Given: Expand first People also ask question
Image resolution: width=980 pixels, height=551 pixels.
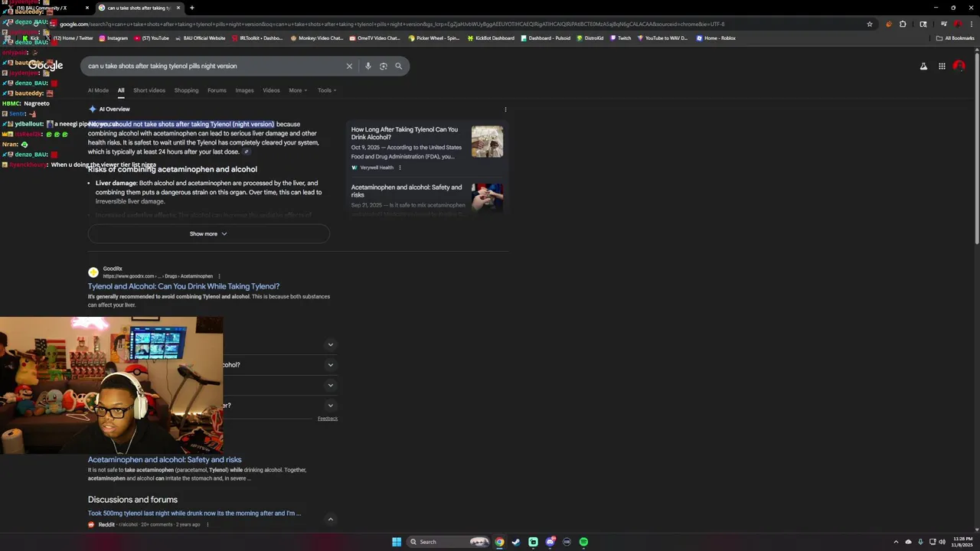Looking at the screenshot, I should 331,344.
